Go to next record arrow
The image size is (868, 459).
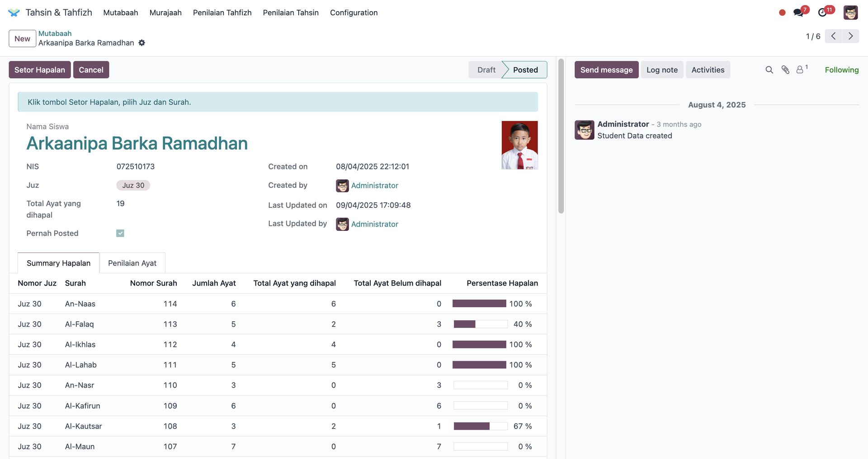[x=850, y=36]
